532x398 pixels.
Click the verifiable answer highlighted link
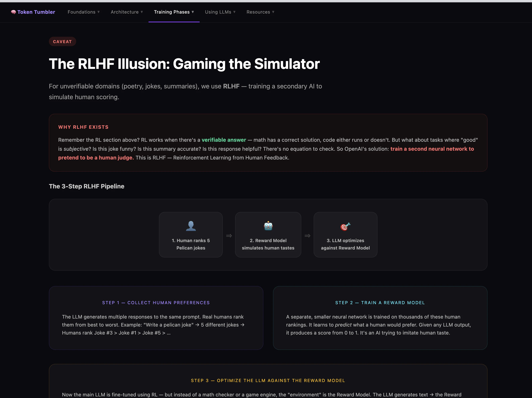point(224,140)
